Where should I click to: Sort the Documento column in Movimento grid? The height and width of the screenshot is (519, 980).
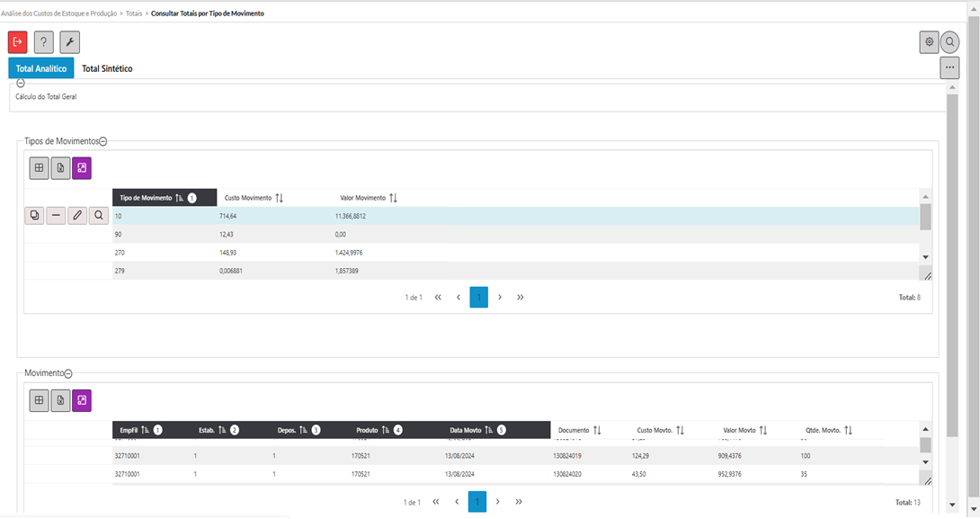tap(596, 431)
